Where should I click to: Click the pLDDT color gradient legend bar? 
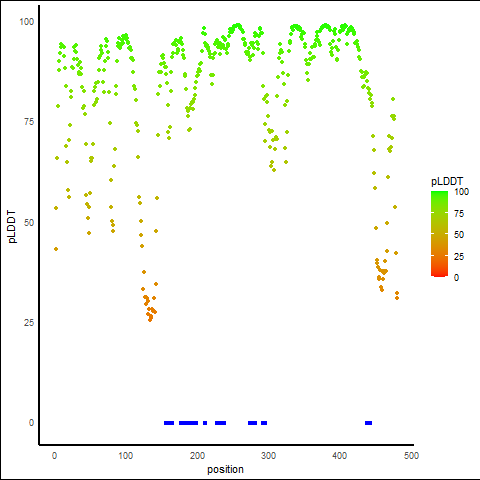(439, 234)
